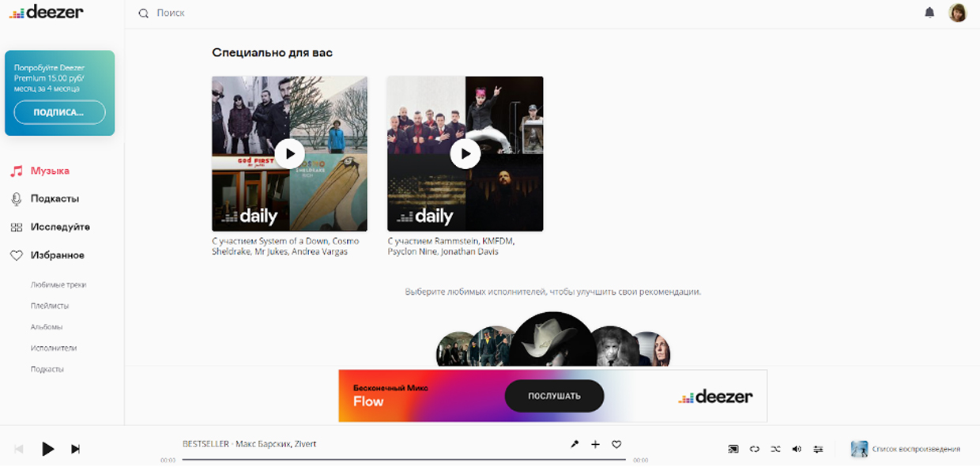Toggle favorite heart for BESTSELLER track
980x467 pixels.
616,445
